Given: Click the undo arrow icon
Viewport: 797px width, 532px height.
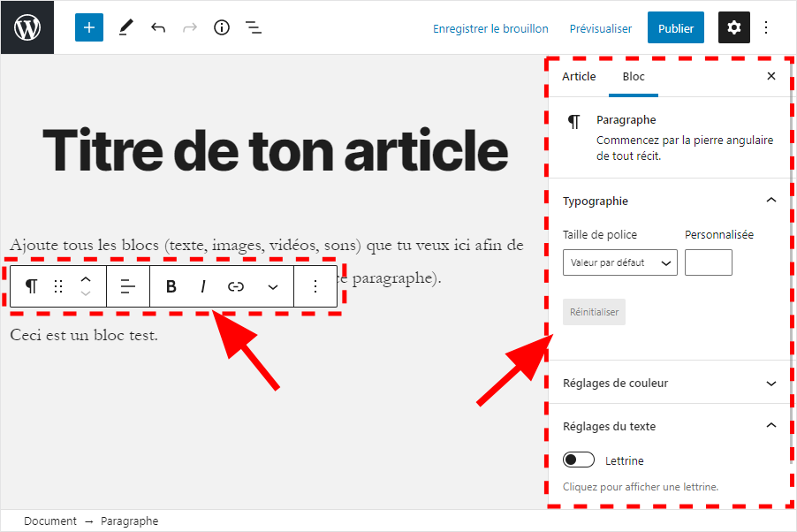Looking at the screenshot, I should (x=158, y=27).
